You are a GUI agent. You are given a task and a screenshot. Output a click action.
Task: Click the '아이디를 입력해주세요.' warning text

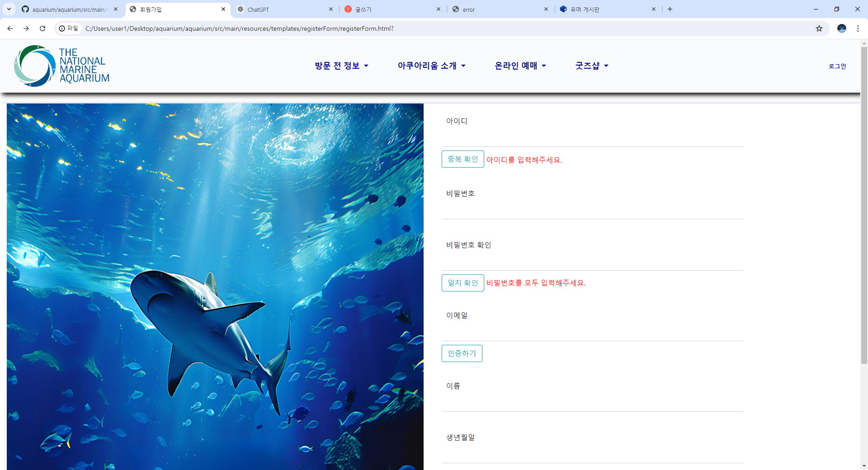click(x=524, y=160)
